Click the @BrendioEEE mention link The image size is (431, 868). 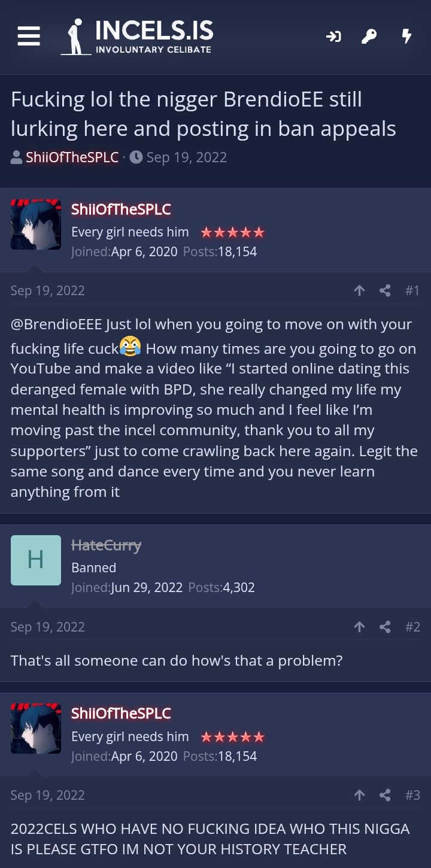click(x=56, y=324)
